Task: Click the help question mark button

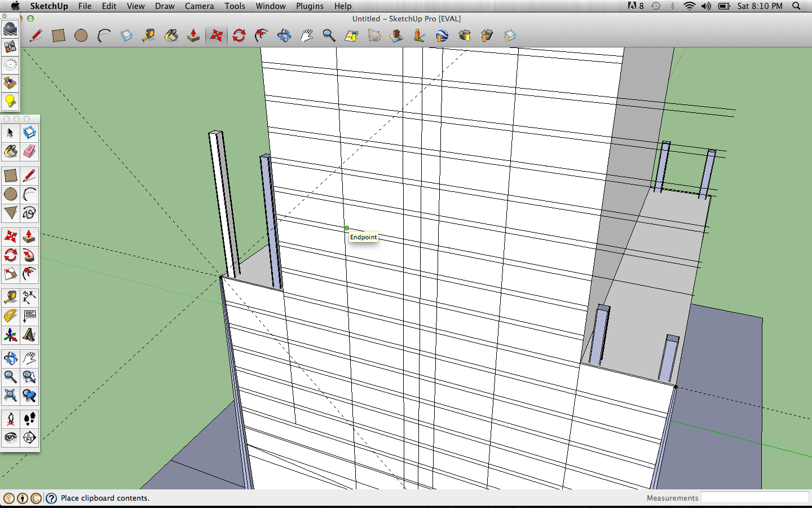Action: [51, 498]
